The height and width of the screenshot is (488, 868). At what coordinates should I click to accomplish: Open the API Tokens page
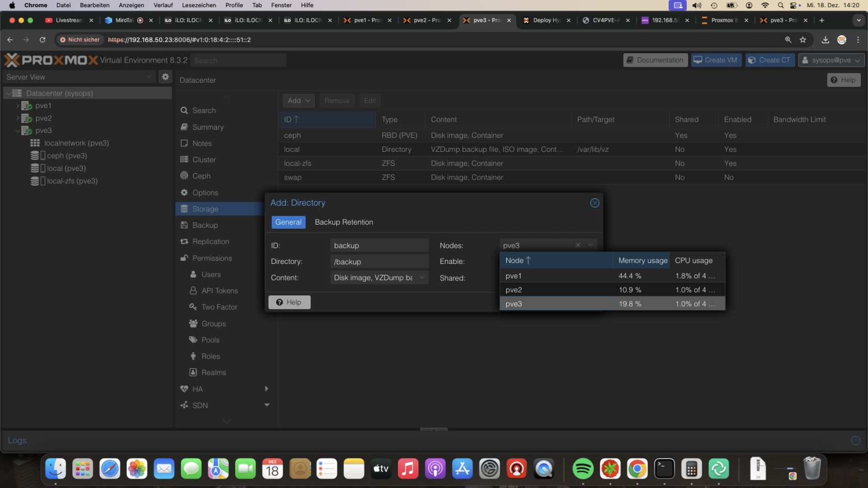220,291
